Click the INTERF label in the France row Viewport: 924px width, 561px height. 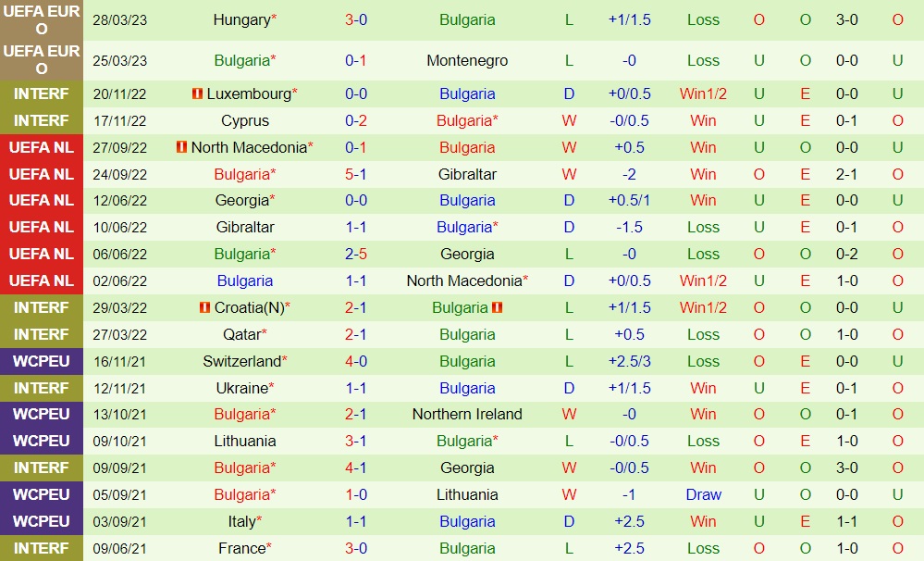[x=42, y=548]
